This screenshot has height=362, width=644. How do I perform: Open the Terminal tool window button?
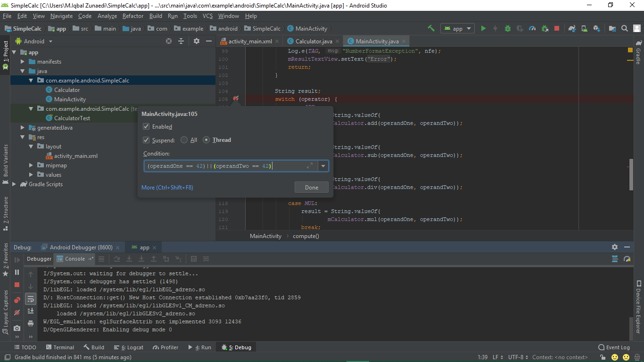click(59, 347)
